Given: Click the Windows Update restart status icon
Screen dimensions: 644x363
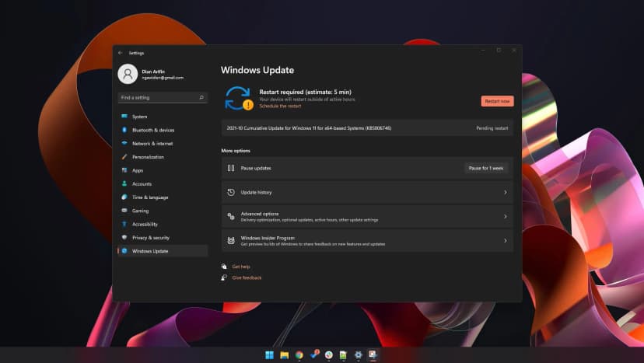Looking at the screenshot, I should pos(238,98).
